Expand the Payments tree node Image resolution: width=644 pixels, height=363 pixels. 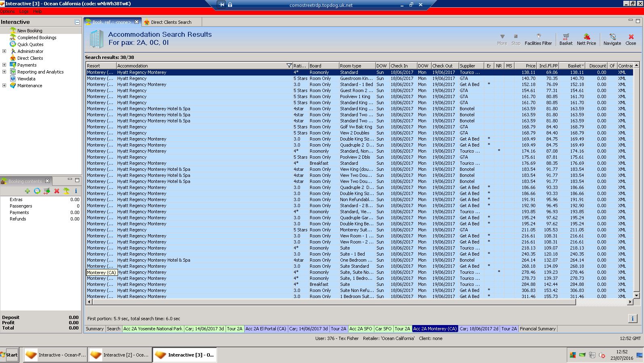[x=4, y=65]
